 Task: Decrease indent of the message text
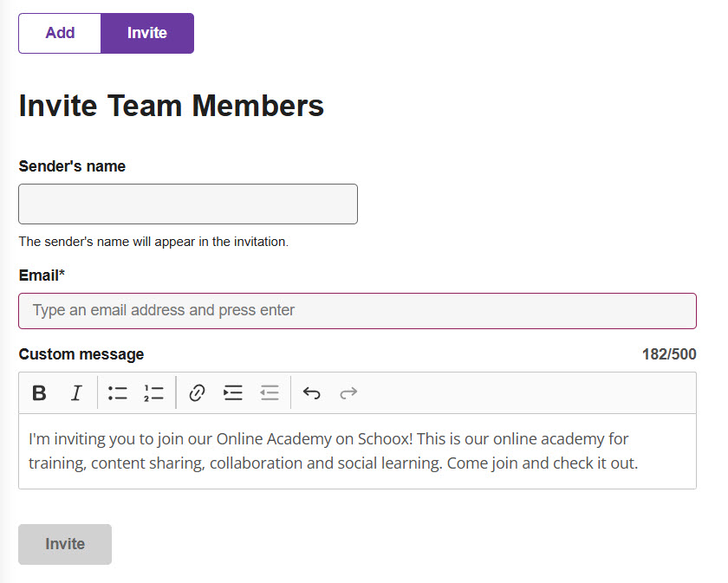(x=270, y=393)
